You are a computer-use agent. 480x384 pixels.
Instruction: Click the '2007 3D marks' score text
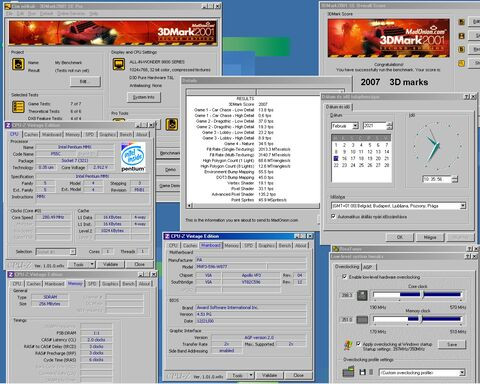point(394,82)
